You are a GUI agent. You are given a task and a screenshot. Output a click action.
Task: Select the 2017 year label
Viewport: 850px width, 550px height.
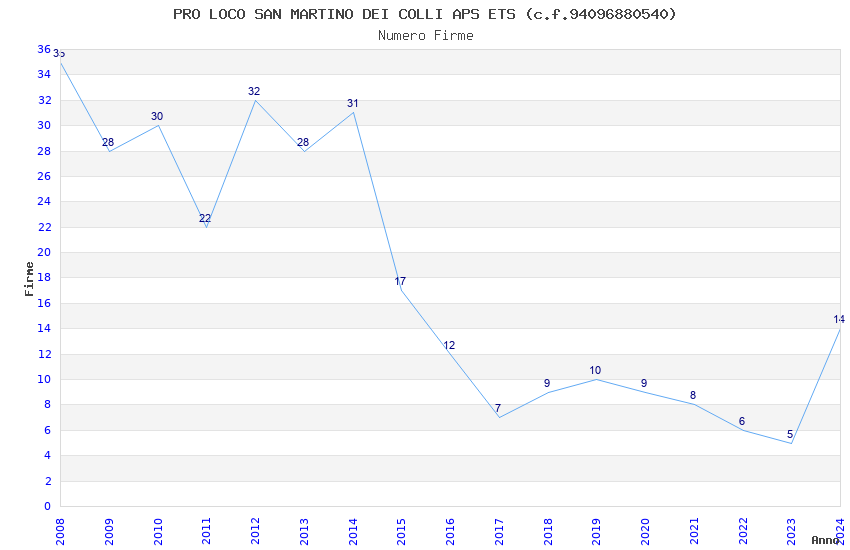tap(499, 532)
